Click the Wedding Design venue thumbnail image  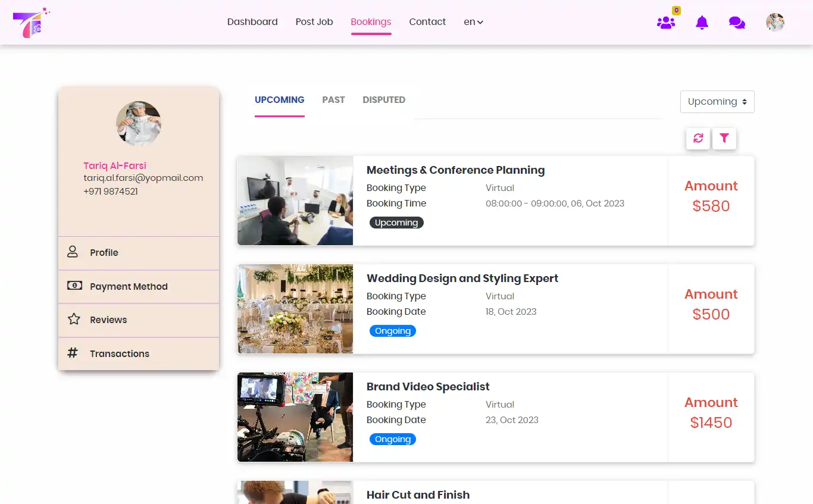pos(295,308)
